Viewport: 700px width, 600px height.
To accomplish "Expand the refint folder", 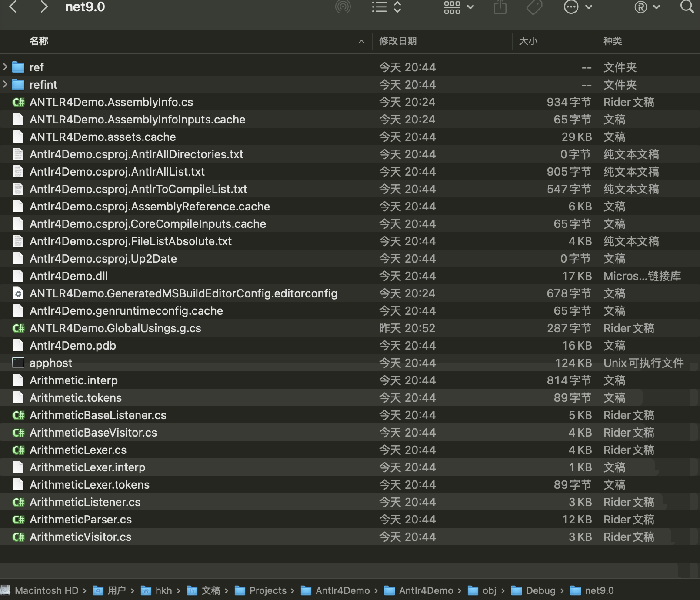I will tap(4, 84).
